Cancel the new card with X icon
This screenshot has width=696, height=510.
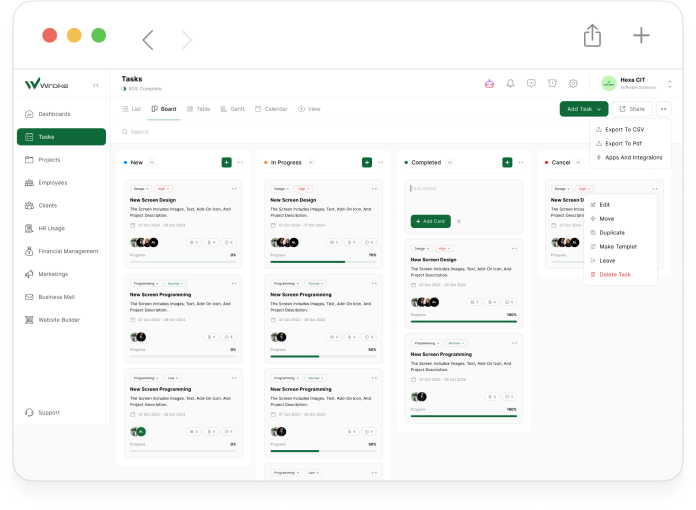point(459,221)
